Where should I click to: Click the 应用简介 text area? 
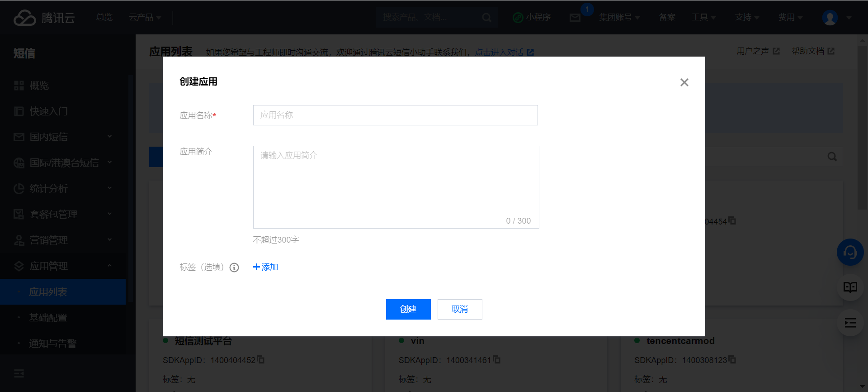tap(396, 187)
